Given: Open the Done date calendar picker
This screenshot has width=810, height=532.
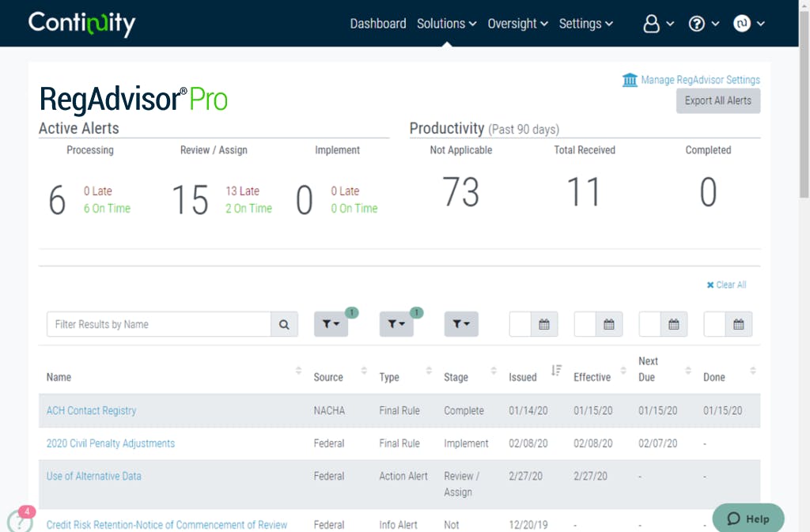Looking at the screenshot, I should (x=739, y=325).
